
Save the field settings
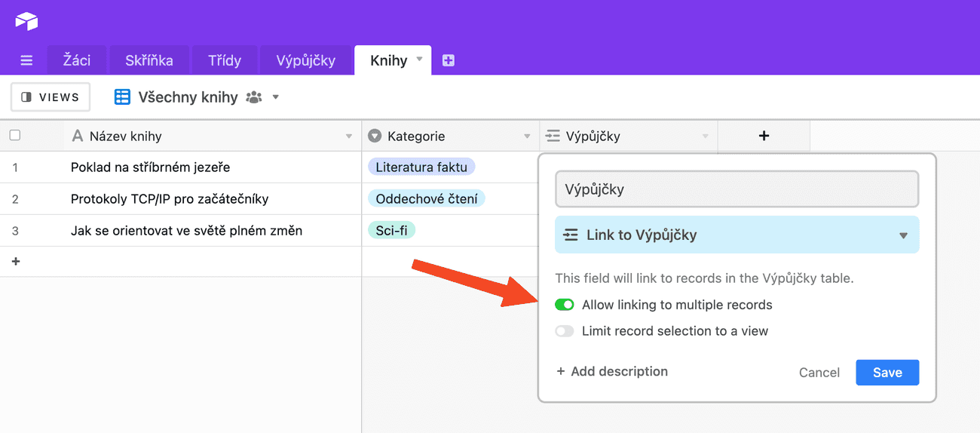click(x=887, y=373)
